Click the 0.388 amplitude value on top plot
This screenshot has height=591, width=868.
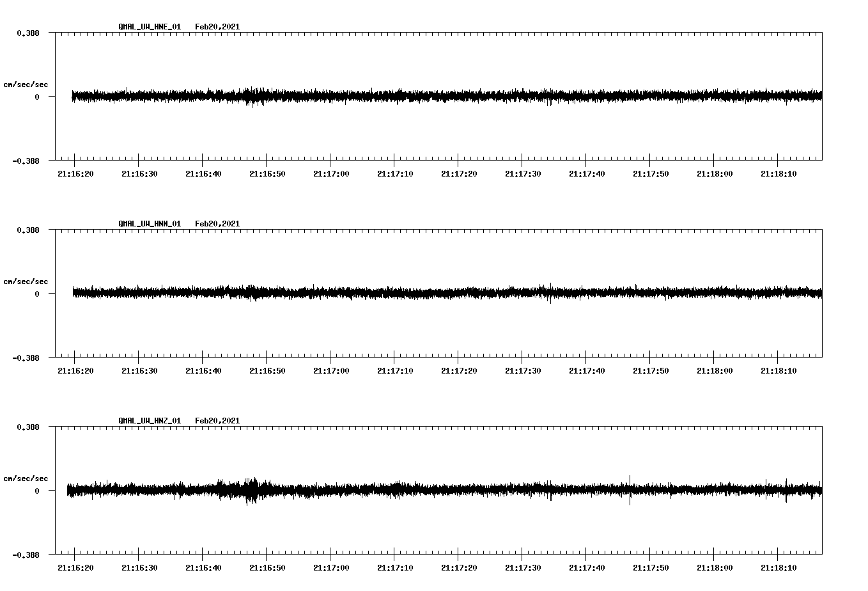(27, 32)
